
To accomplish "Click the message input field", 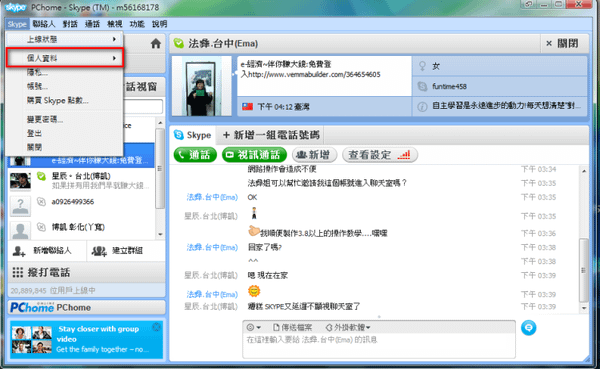I will [x=379, y=345].
